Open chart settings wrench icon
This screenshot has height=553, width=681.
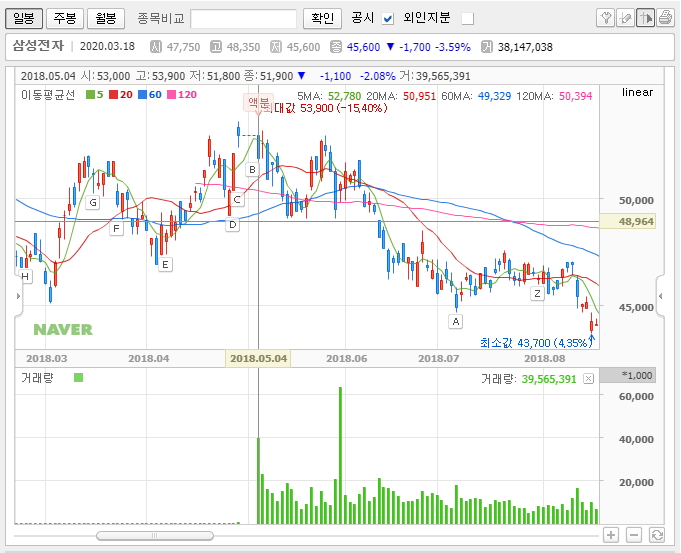coord(605,18)
